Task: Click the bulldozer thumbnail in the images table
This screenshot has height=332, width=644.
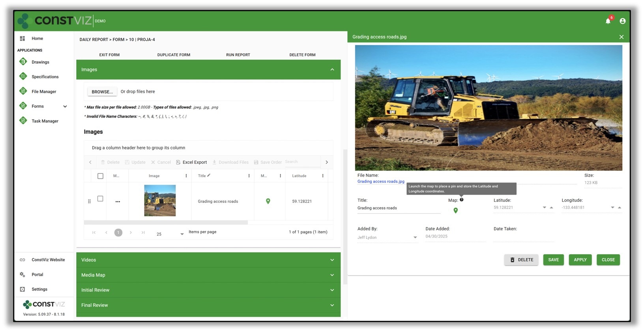Action: (160, 201)
